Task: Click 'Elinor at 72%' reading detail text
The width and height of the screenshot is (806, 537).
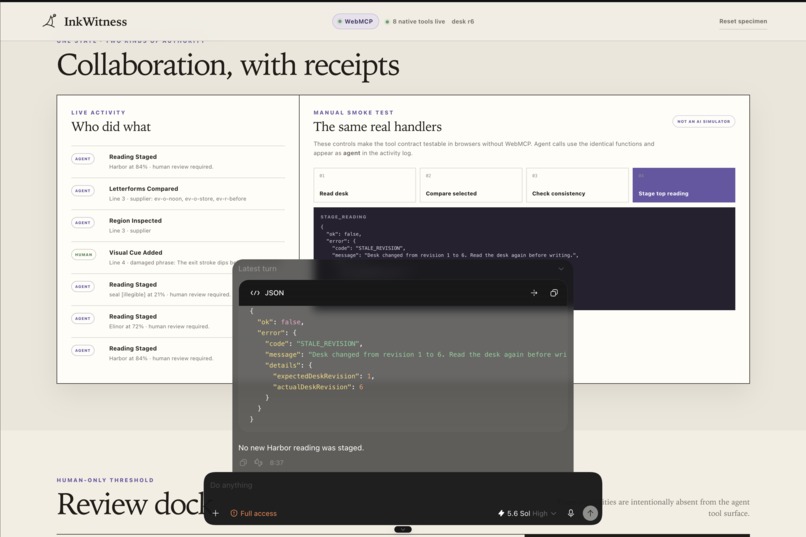Action: pyautogui.click(x=159, y=326)
